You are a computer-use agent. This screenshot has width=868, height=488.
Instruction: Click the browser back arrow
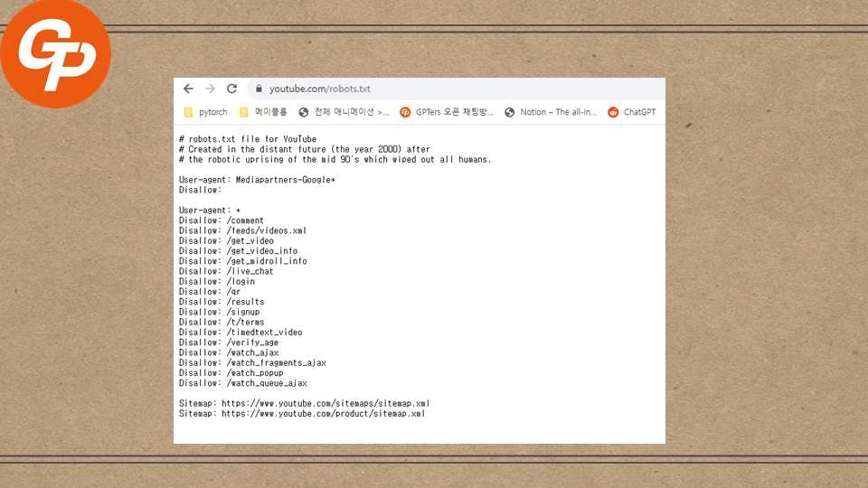coord(188,89)
